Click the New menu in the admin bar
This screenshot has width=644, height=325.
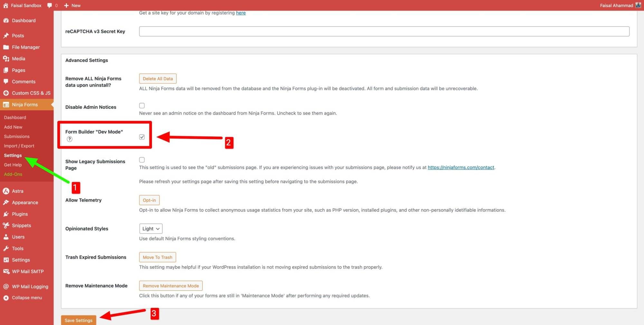pos(76,5)
